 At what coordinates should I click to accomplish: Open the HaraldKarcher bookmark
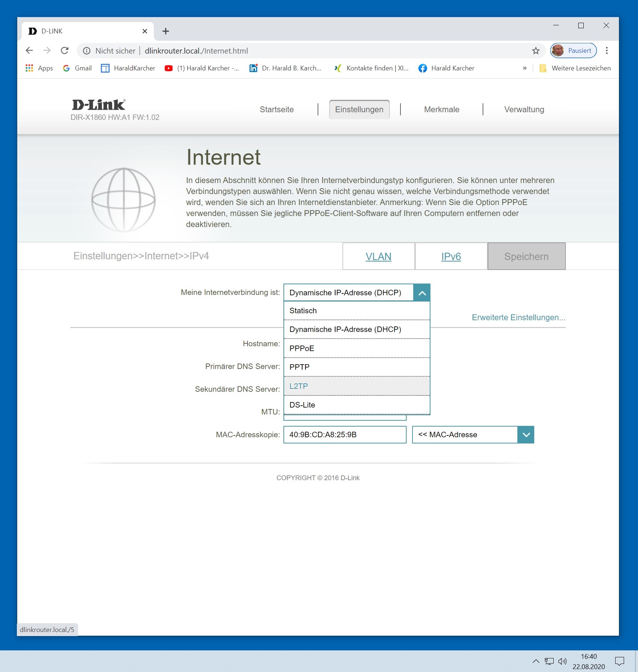coord(128,68)
